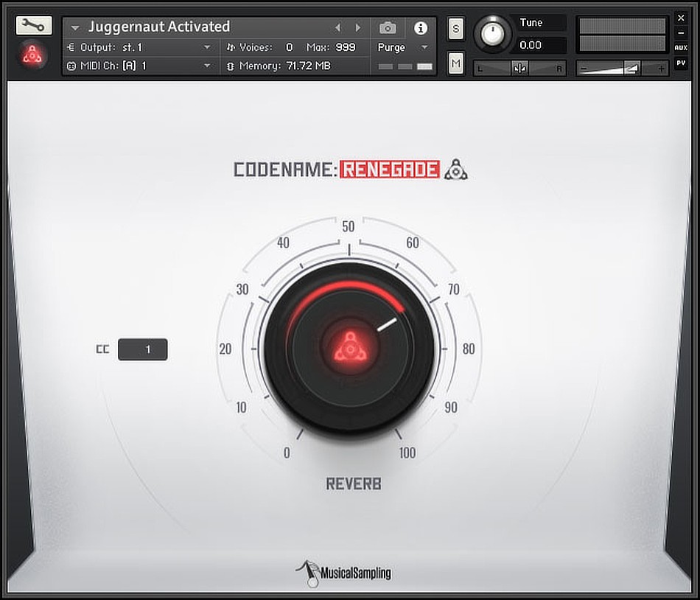The width and height of the screenshot is (700, 600).
Task: Click the 50 mark on reverb scale
Action: (x=349, y=226)
